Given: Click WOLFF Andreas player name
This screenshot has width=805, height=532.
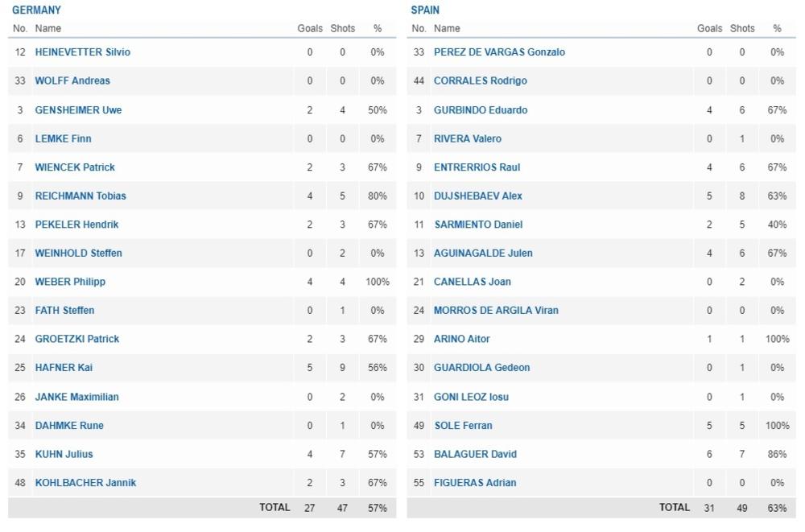Looking at the screenshot, I should point(72,80).
